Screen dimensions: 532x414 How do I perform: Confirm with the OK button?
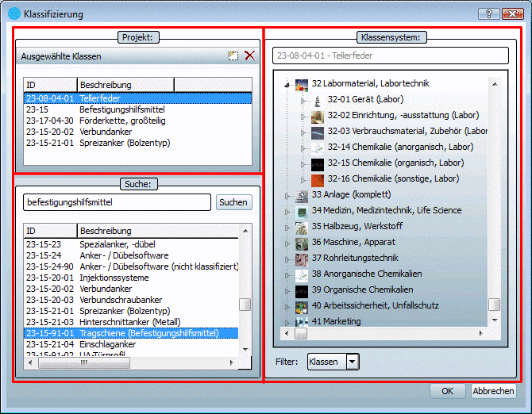[x=447, y=391]
